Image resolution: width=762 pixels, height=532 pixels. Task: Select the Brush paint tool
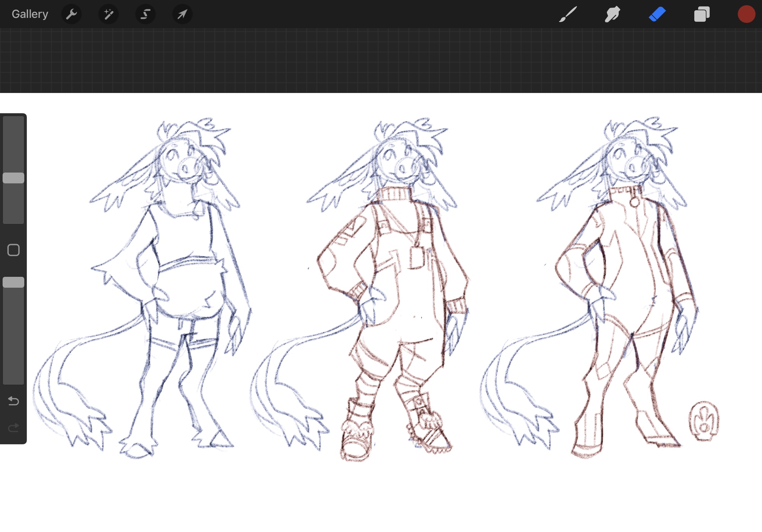pos(568,14)
